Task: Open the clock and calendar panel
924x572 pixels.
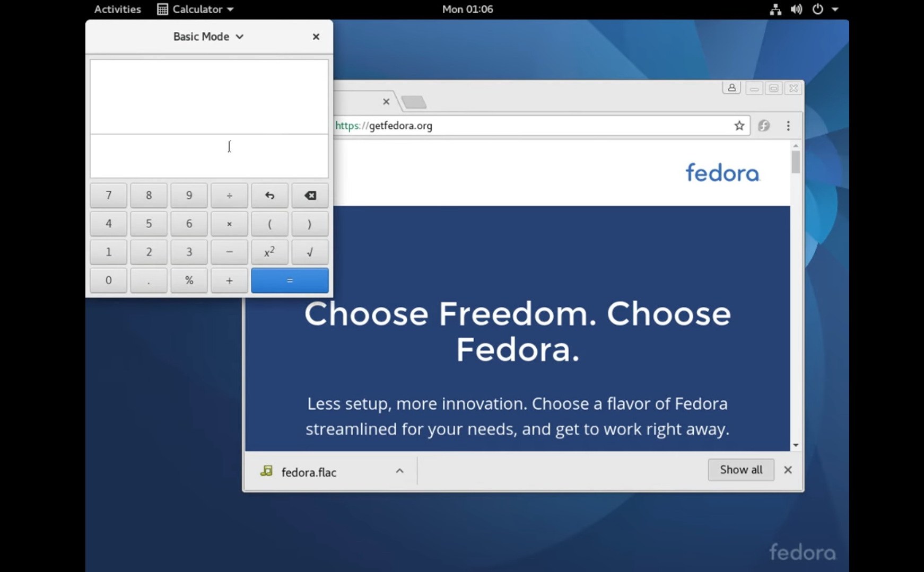Action: tap(467, 9)
